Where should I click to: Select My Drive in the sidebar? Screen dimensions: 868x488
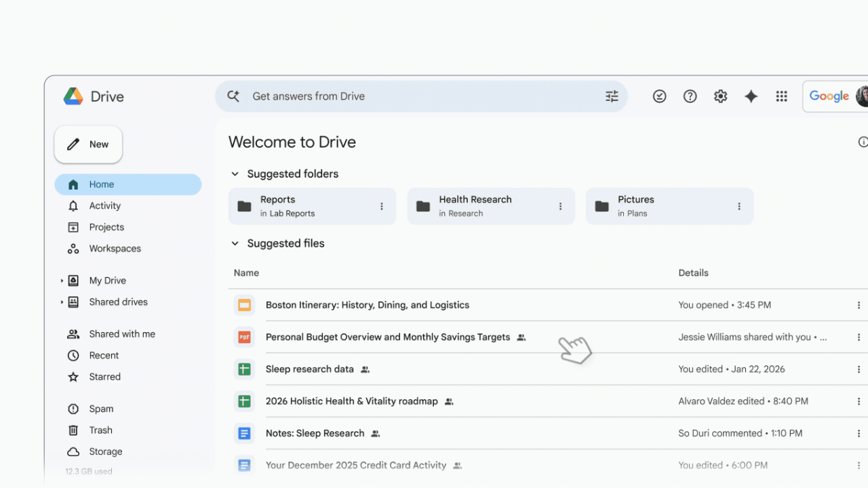pos(107,281)
